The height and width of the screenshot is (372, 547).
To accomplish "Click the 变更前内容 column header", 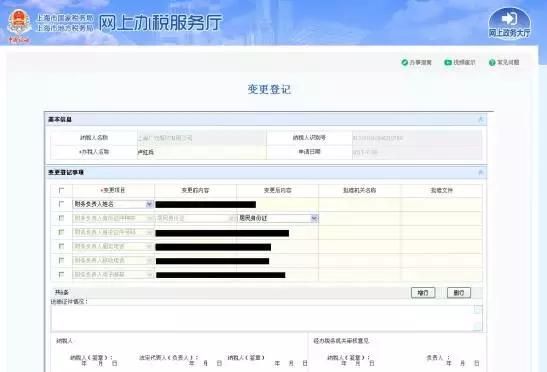I will [195, 191].
